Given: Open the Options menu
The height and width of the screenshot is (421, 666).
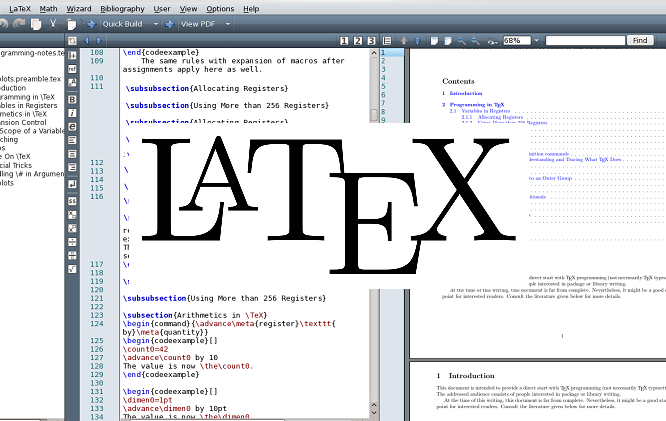Looking at the screenshot, I should click(220, 8).
